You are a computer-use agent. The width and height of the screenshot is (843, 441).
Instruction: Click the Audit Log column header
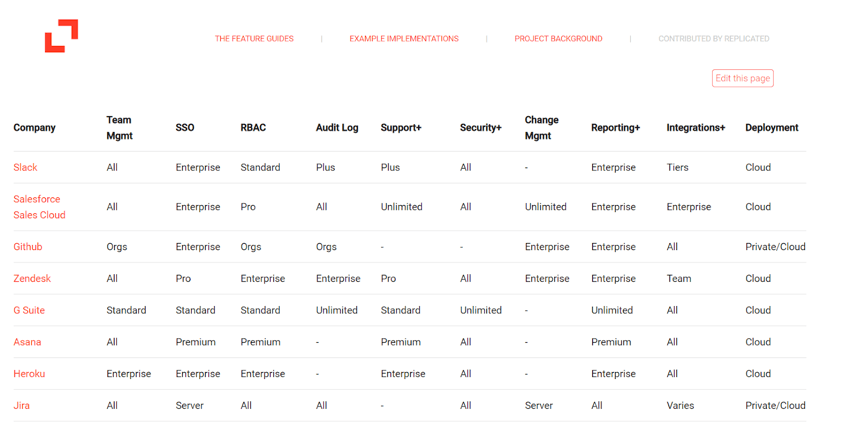(x=337, y=128)
